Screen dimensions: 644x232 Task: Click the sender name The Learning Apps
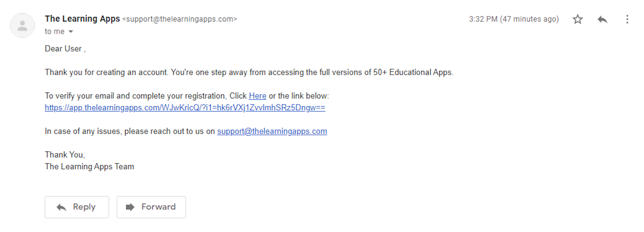[82, 19]
